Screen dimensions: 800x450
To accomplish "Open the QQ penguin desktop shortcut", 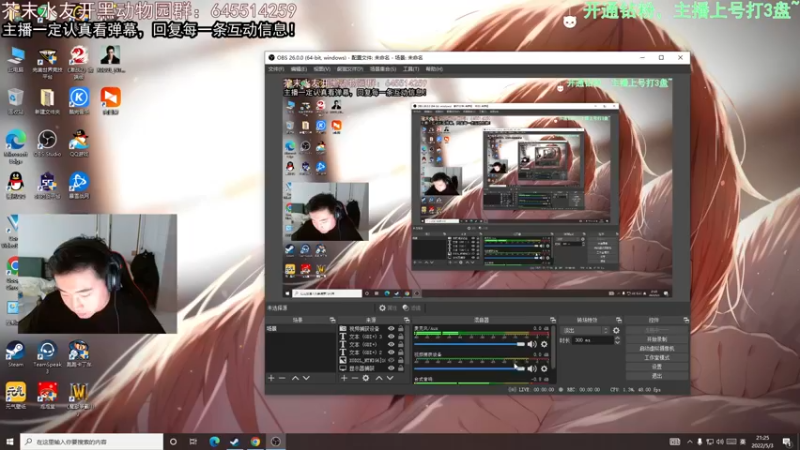I will (x=15, y=185).
